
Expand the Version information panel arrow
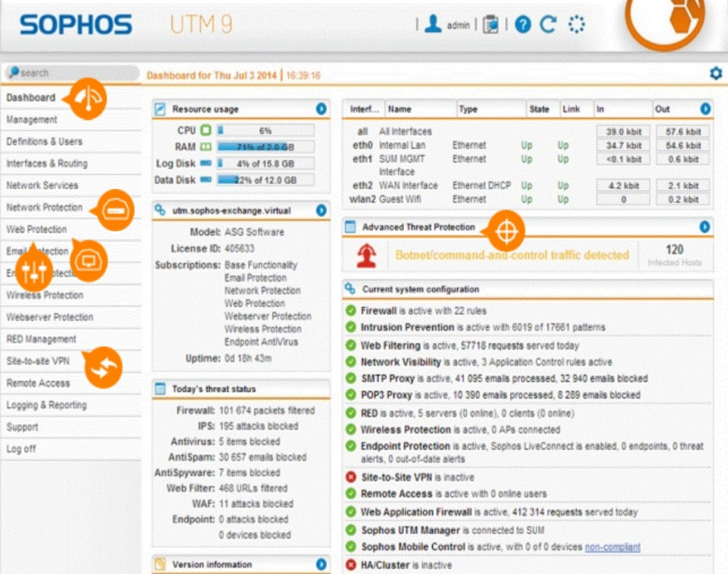click(321, 565)
